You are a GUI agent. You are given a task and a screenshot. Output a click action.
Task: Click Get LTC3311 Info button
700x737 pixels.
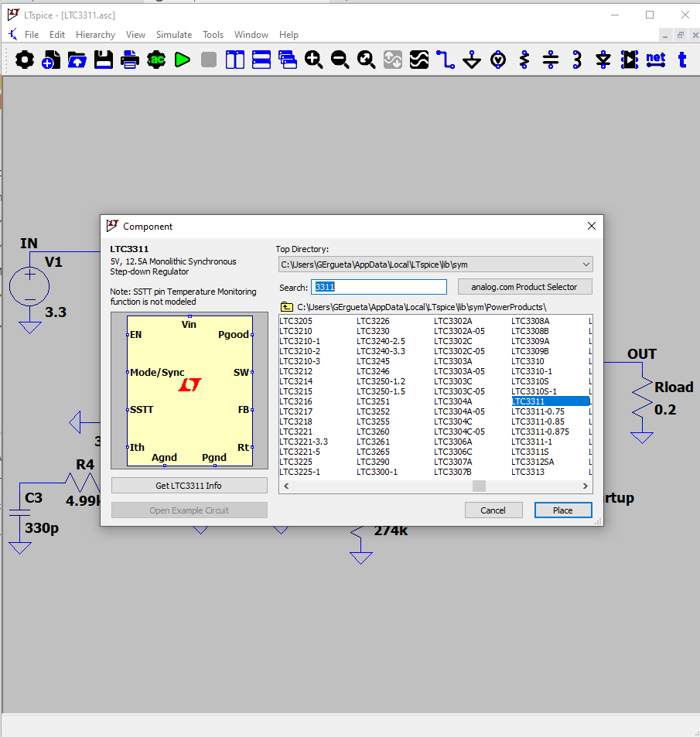(190, 486)
